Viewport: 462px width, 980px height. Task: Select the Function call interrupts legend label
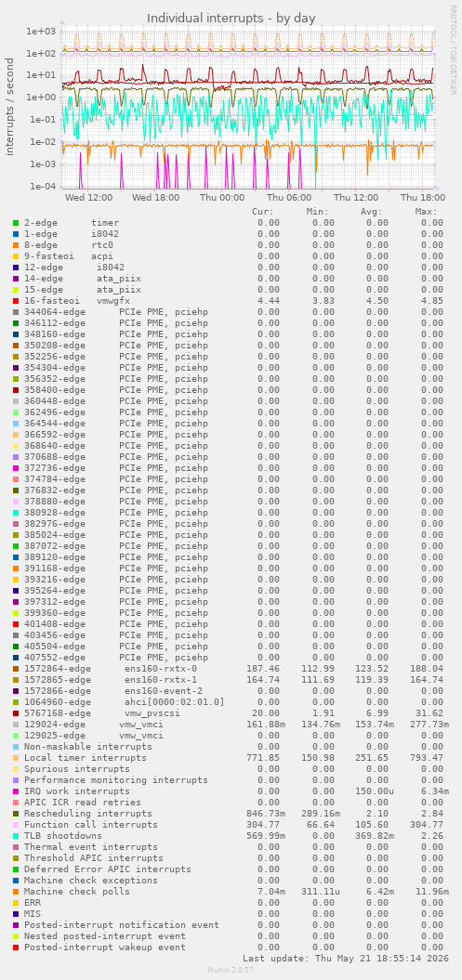tap(85, 824)
